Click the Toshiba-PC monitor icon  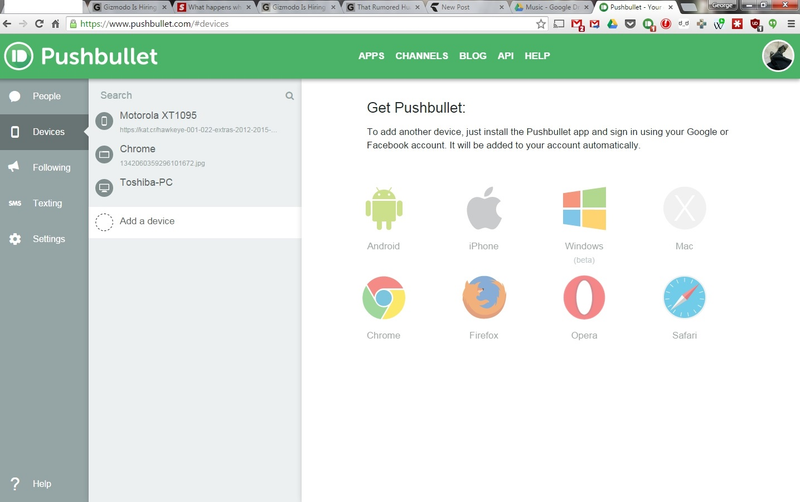pos(104,188)
